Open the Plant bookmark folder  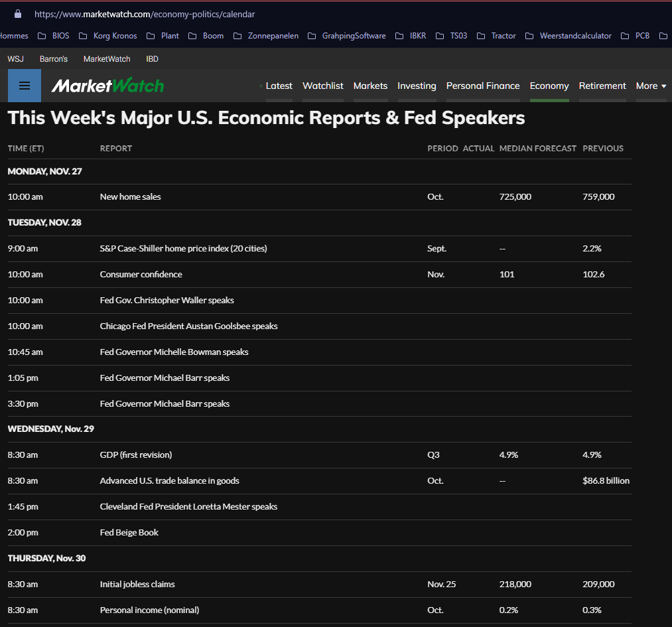[163, 36]
